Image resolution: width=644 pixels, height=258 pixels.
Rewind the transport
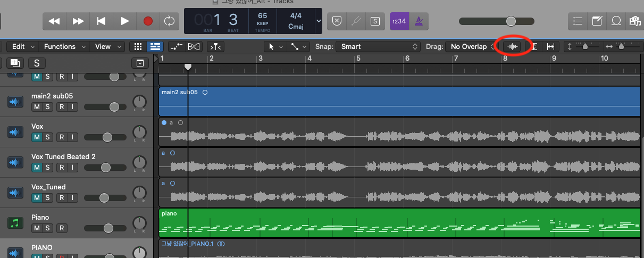(x=54, y=21)
